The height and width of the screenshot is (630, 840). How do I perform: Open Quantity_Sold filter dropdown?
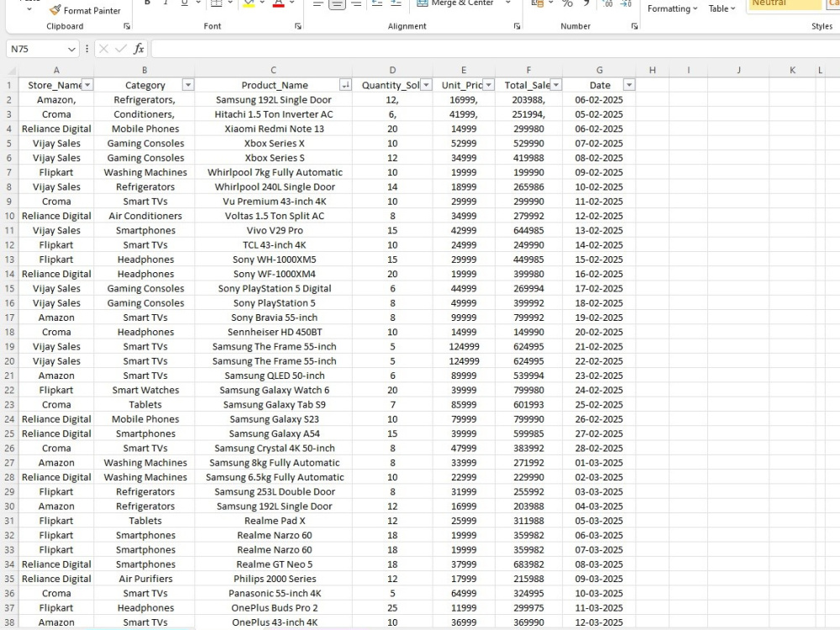(427, 85)
